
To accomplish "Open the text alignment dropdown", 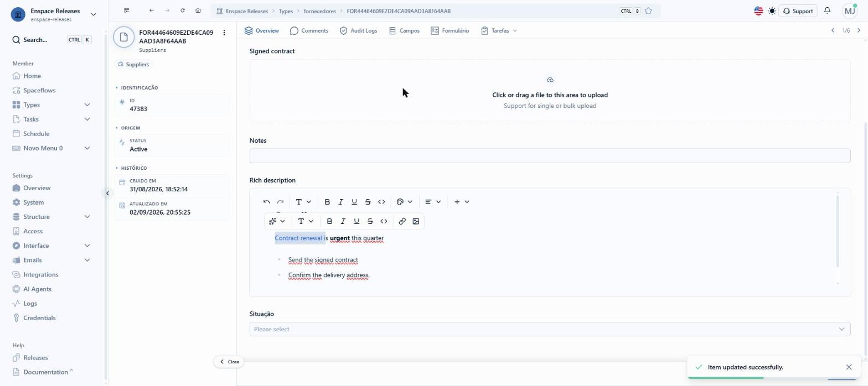I will point(433,202).
